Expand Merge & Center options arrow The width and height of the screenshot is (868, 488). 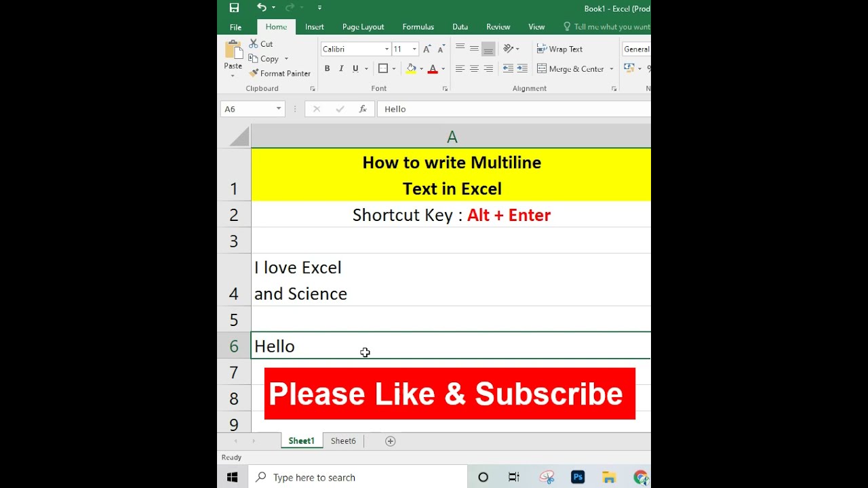click(611, 68)
